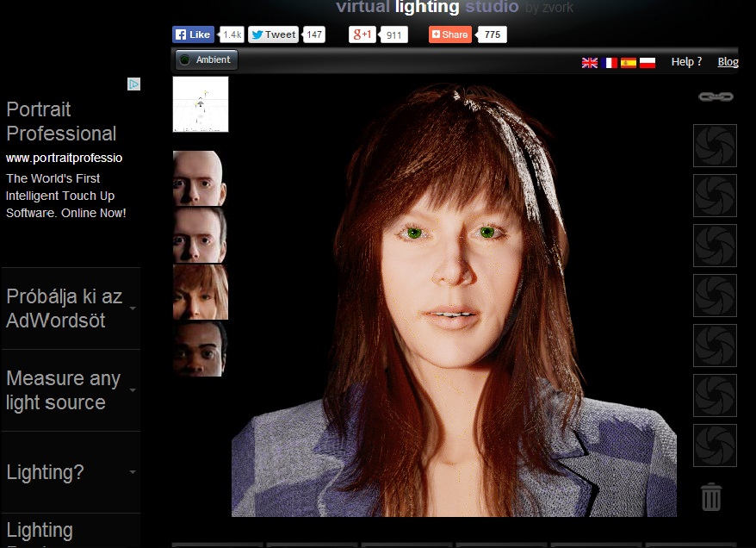Expand the 'Próbálja ki az AdWordsöt' ad

tap(71, 308)
